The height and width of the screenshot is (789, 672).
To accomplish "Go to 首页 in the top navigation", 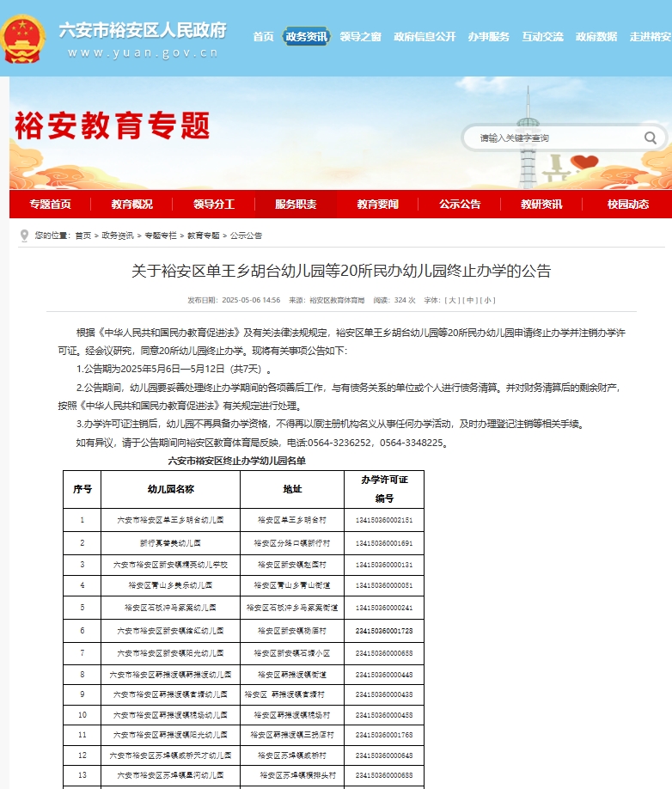I will tap(263, 36).
